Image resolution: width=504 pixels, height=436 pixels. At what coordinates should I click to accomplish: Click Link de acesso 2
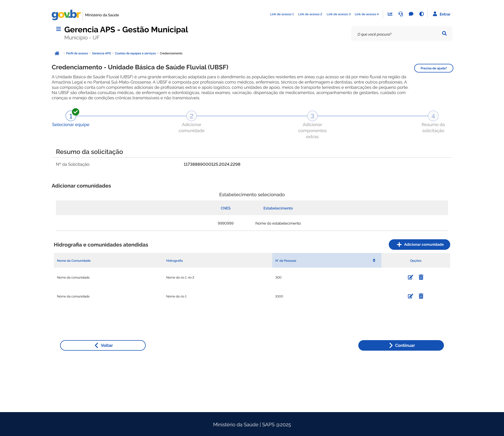point(310,14)
